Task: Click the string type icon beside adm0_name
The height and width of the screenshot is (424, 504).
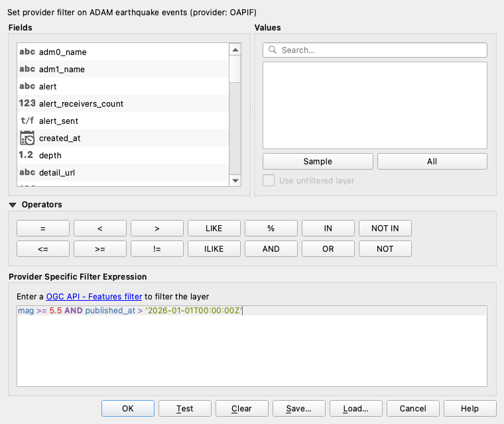Action: pyautogui.click(x=27, y=52)
